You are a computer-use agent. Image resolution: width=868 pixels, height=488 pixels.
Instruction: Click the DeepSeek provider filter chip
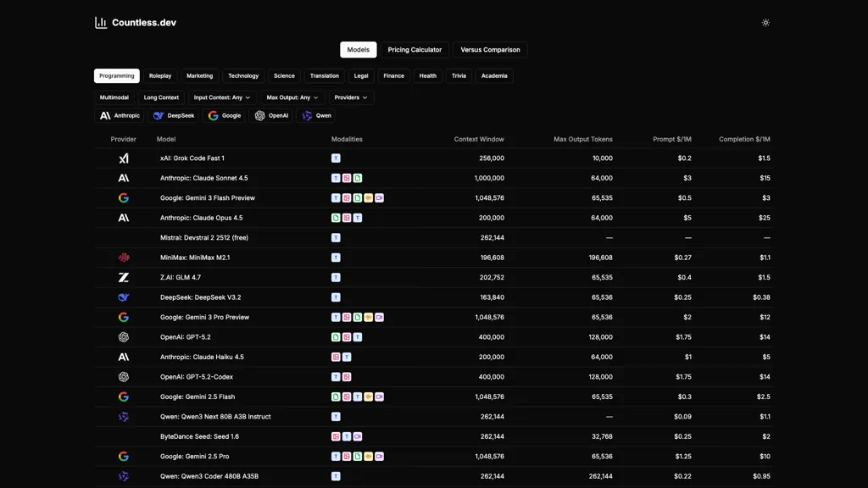pos(173,115)
